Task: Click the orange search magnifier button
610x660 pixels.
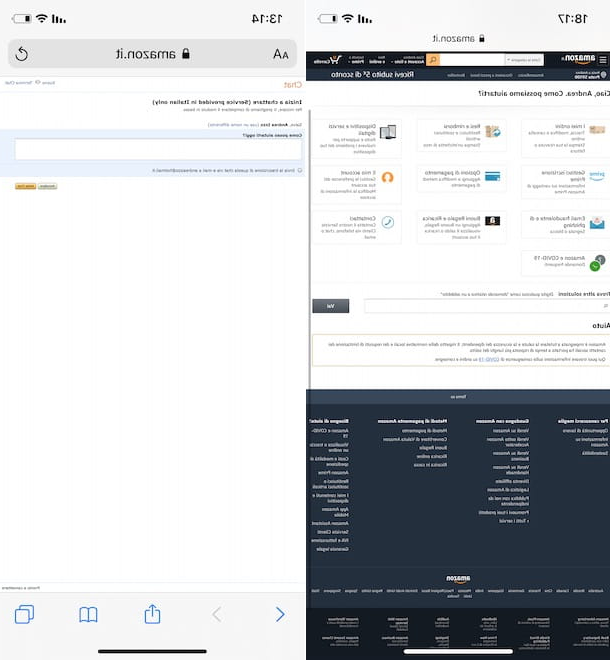Action: 433,60
